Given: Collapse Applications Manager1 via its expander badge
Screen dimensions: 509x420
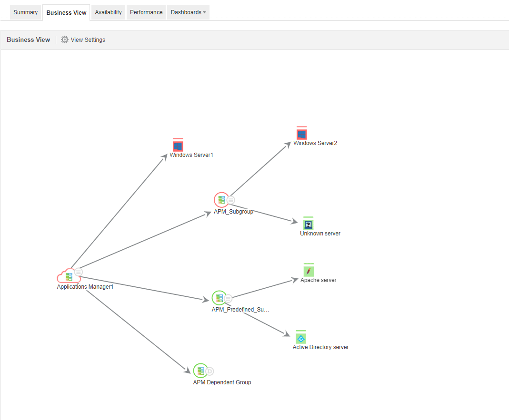Looking at the screenshot, I should click(x=79, y=272).
